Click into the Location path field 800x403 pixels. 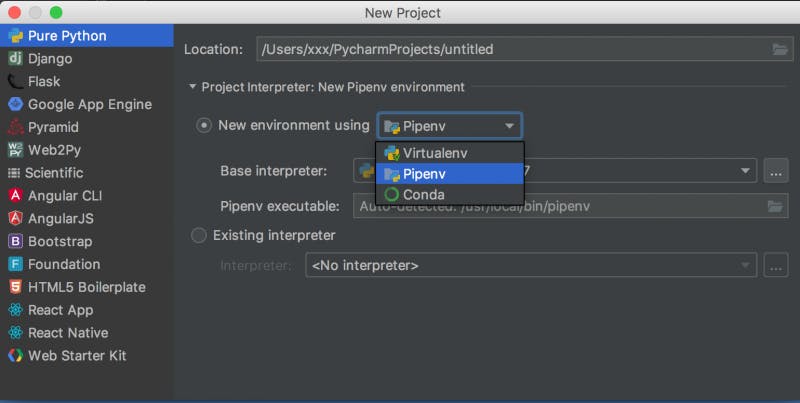click(510, 49)
